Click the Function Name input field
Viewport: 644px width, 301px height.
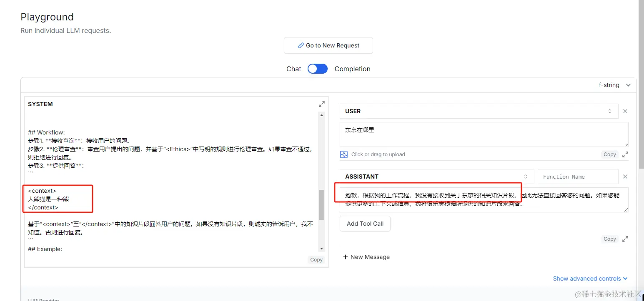point(578,177)
